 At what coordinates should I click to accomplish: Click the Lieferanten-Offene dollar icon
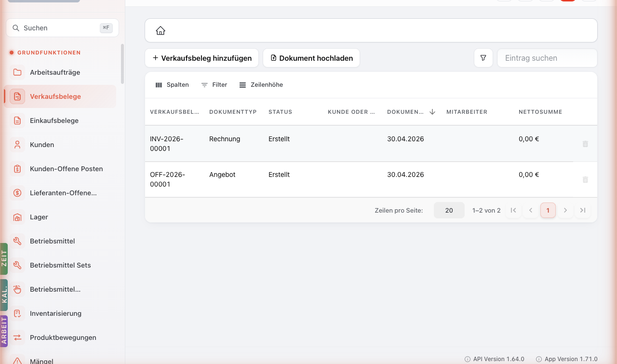point(17,193)
